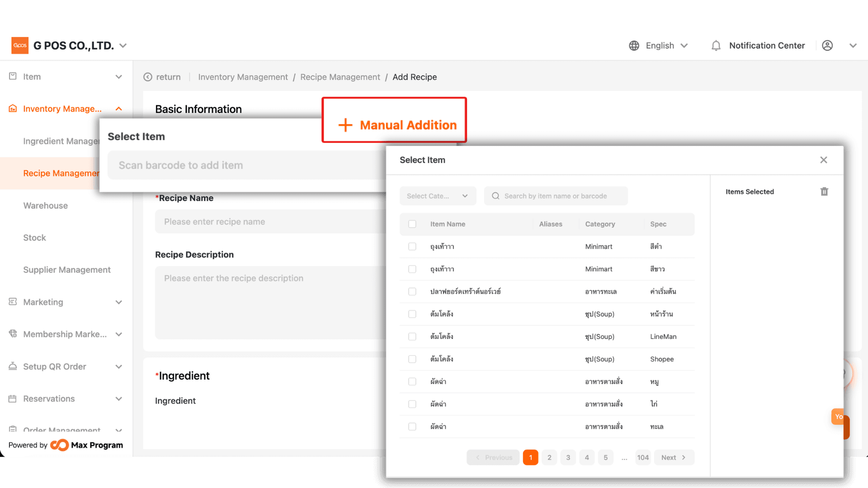This screenshot has width=868, height=488.
Task: Open the Select Category dropdown
Action: (438, 196)
